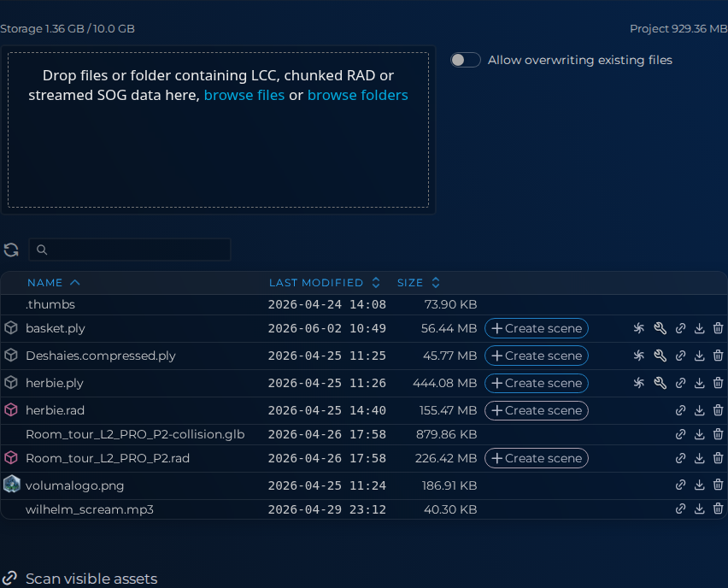Image resolution: width=728 pixels, height=588 pixels.
Task: Create scene from herbie.rad
Action: (537, 410)
